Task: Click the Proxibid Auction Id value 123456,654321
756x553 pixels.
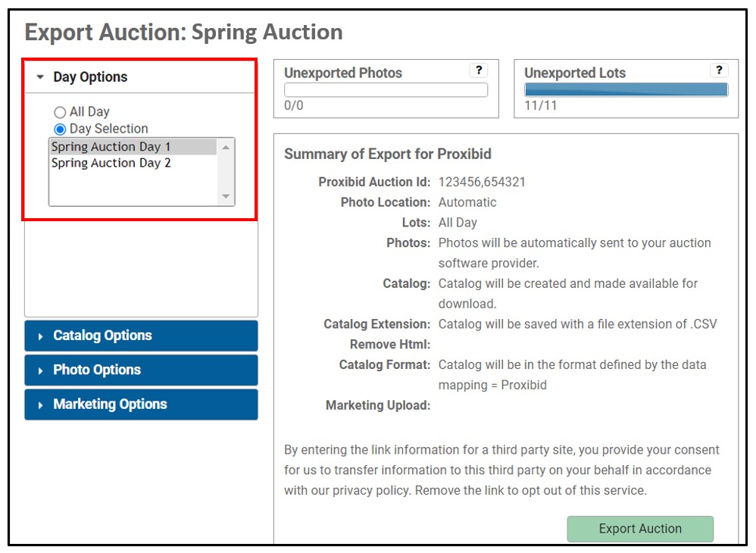Action: click(482, 182)
